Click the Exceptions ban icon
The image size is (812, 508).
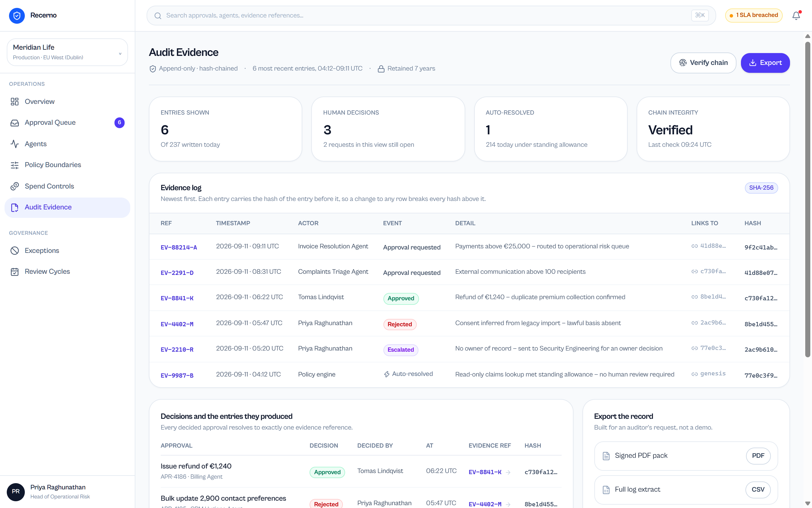[x=14, y=251]
